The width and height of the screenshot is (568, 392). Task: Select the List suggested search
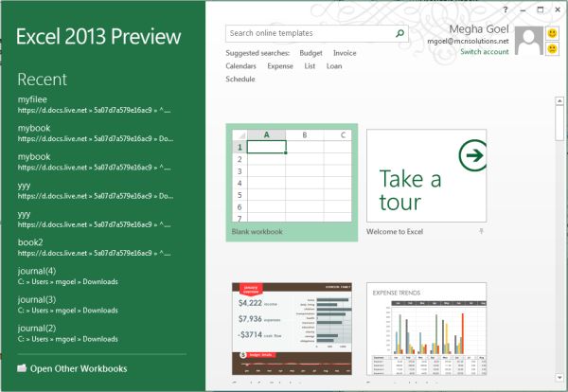[x=310, y=66]
